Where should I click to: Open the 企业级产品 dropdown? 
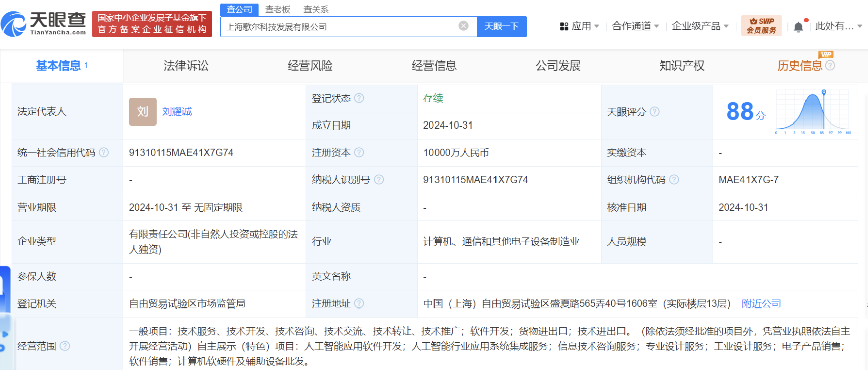(700, 26)
